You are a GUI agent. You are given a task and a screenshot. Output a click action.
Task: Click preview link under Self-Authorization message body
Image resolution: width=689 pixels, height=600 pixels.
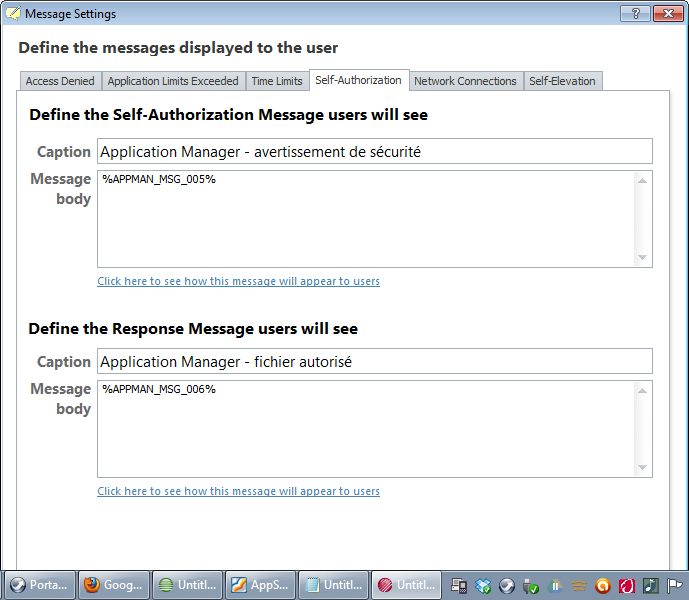tap(238, 281)
